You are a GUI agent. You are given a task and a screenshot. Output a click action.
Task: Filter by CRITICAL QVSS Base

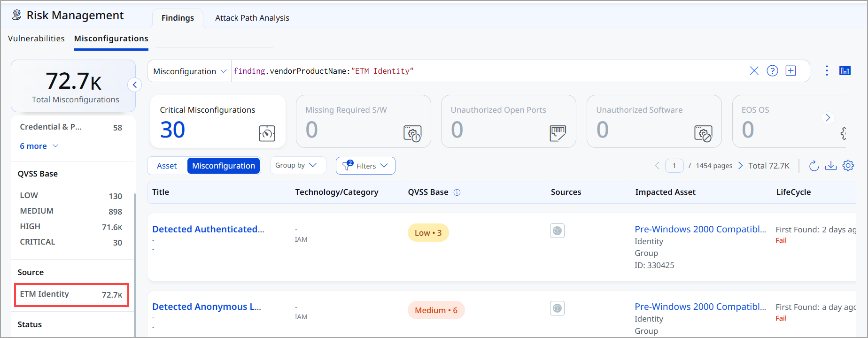pyautogui.click(x=71, y=242)
